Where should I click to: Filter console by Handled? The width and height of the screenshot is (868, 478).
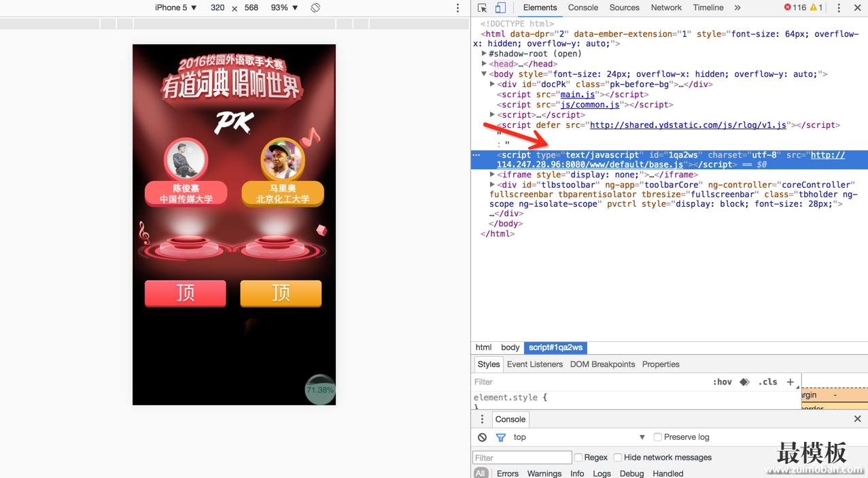(x=668, y=473)
